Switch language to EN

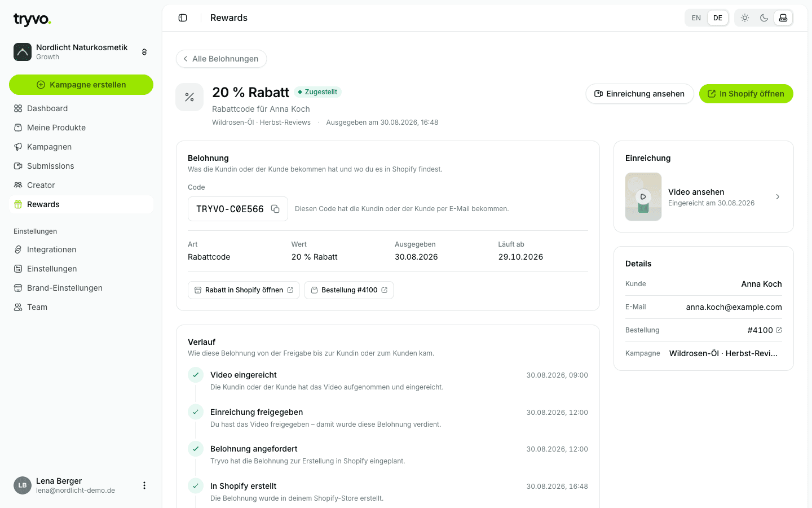click(x=696, y=18)
